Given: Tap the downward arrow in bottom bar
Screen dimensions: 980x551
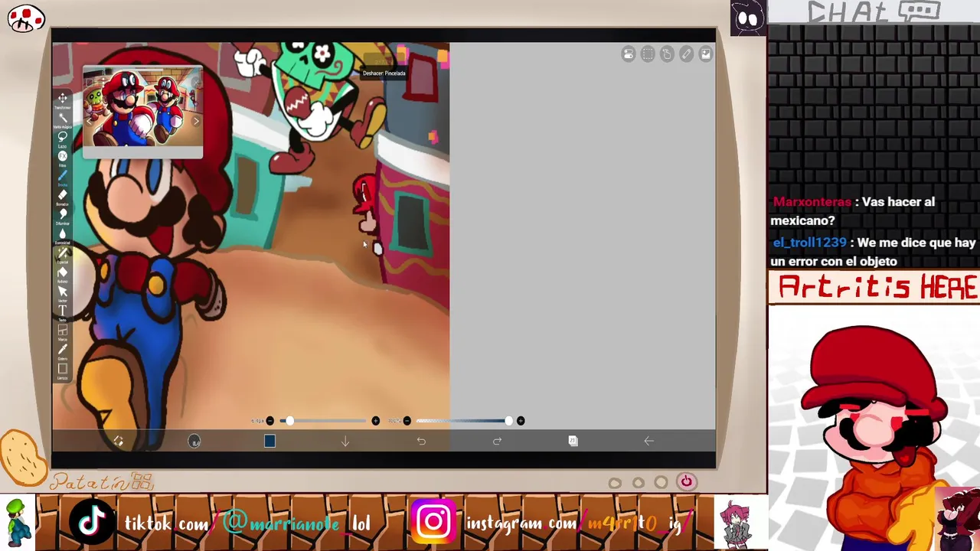Looking at the screenshot, I should point(345,441).
